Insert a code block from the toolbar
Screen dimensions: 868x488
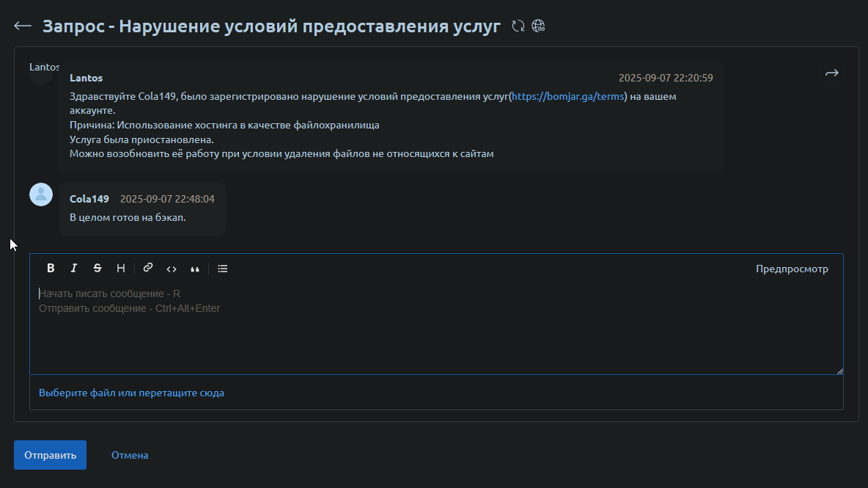click(x=172, y=269)
